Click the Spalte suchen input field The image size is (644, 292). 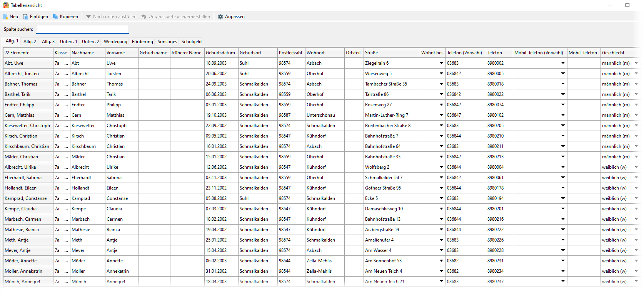(82, 29)
